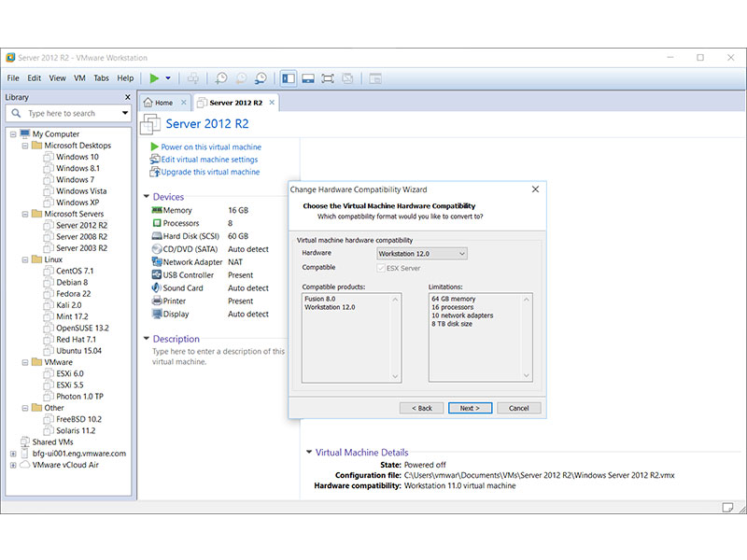Screen dimensions: 747x560
Task: Close the Server 2012 R2 tab
Action: click(272, 103)
